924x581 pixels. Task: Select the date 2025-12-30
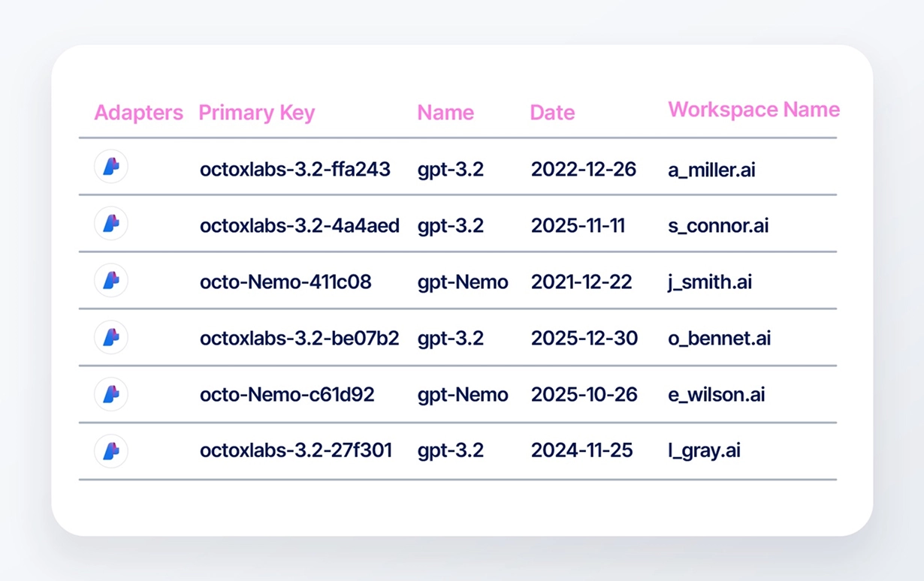pos(584,339)
